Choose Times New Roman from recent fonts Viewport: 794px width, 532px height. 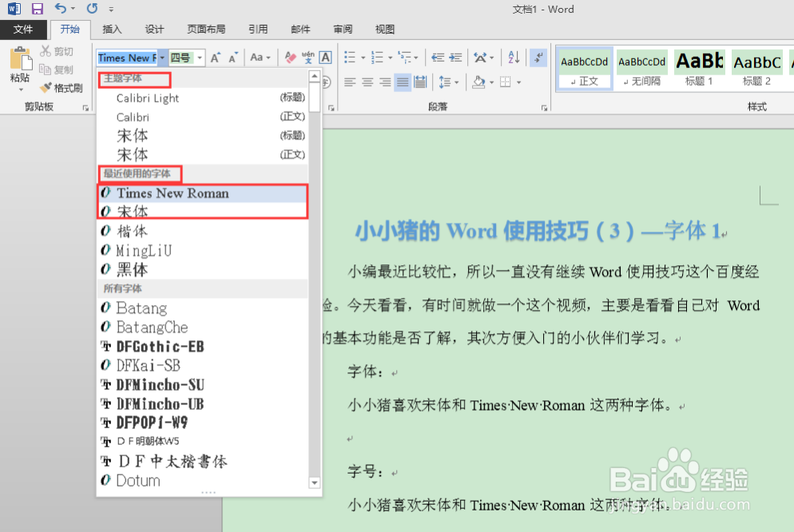coord(202,193)
